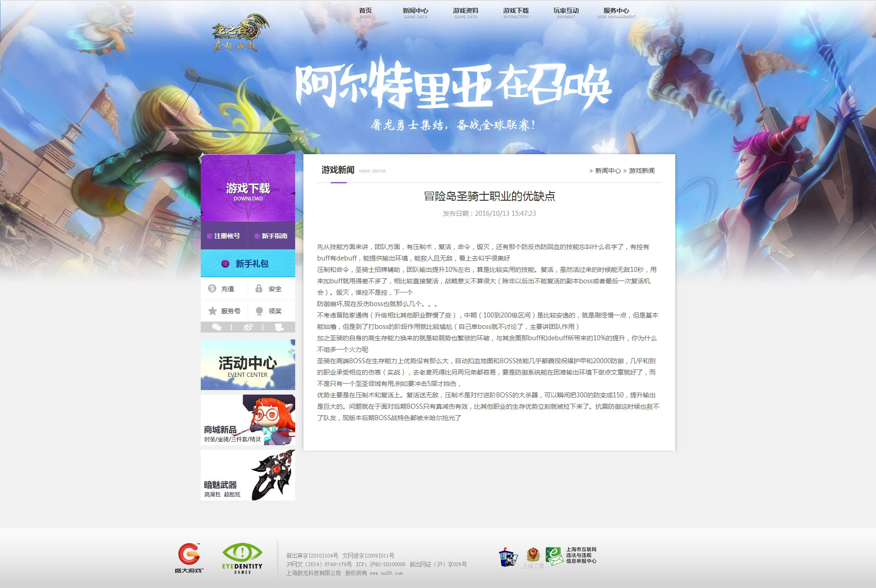Click the 盛大游戏 logo in footer

[x=189, y=557]
